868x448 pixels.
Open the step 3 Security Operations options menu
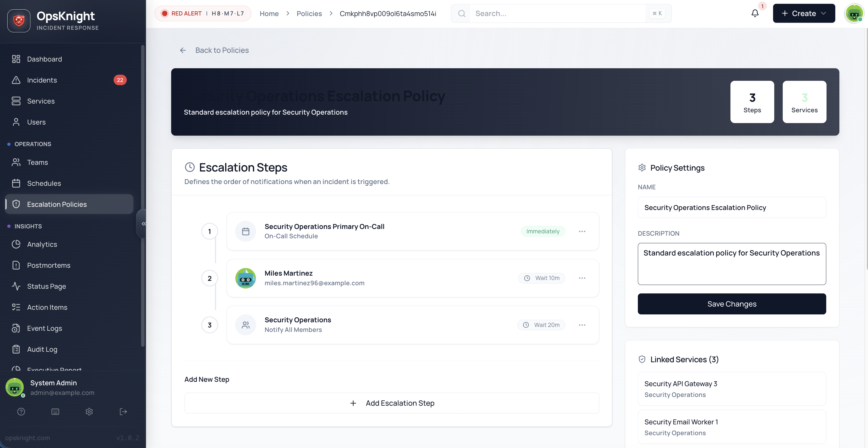582,325
